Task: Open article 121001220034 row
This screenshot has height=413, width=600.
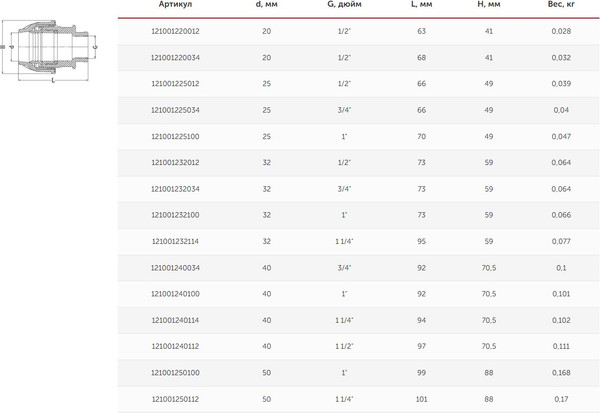Action: pyautogui.click(x=175, y=58)
